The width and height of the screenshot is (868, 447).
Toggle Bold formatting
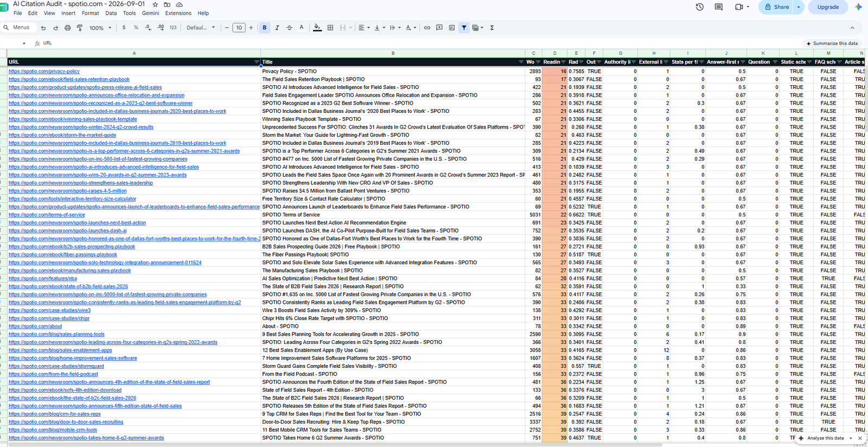coord(265,28)
